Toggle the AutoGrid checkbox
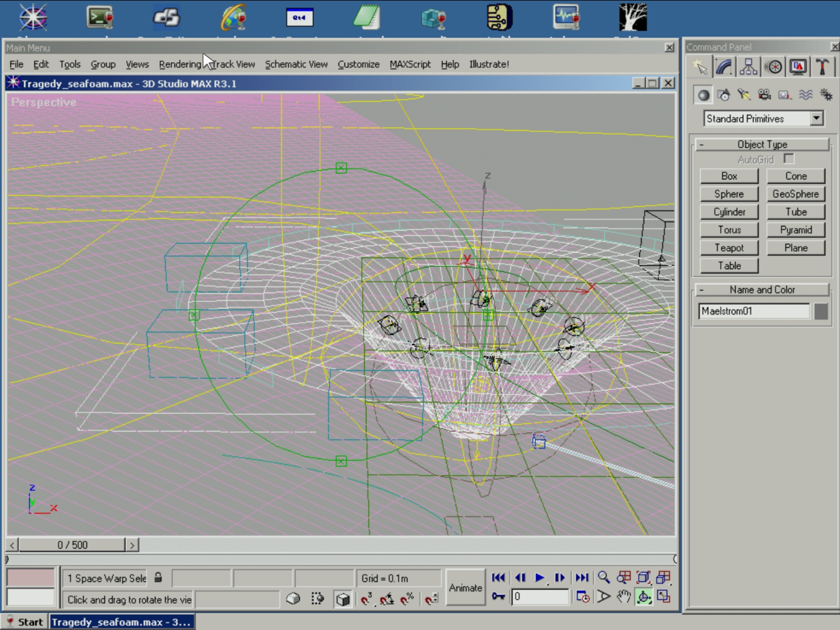840x630 pixels. pyautogui.click(x=788, y=159)
